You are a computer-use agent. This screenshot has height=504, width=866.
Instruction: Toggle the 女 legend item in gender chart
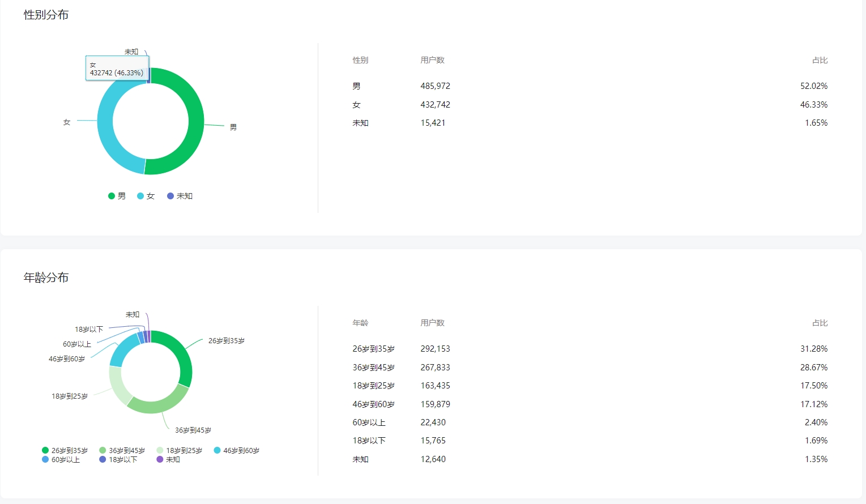[x=146, y=196]
